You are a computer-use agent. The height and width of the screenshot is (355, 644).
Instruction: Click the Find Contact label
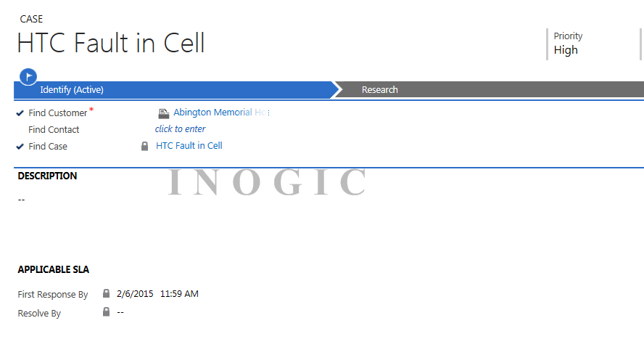54,129
